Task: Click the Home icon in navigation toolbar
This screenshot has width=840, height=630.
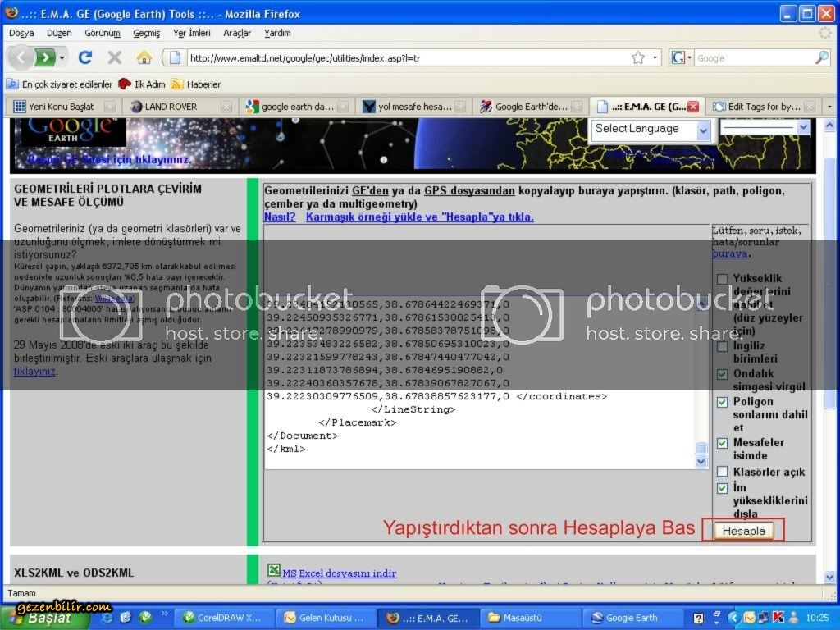Action: 144,58
